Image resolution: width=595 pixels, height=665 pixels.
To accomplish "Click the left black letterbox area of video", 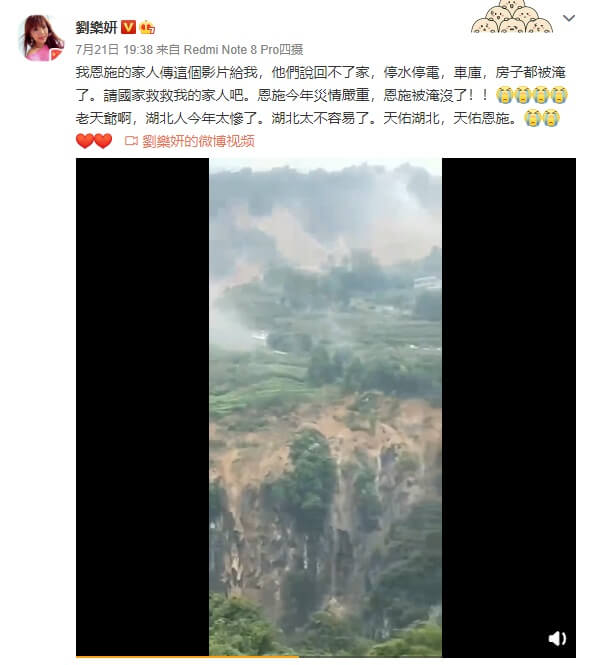I will tap(142, 407).
